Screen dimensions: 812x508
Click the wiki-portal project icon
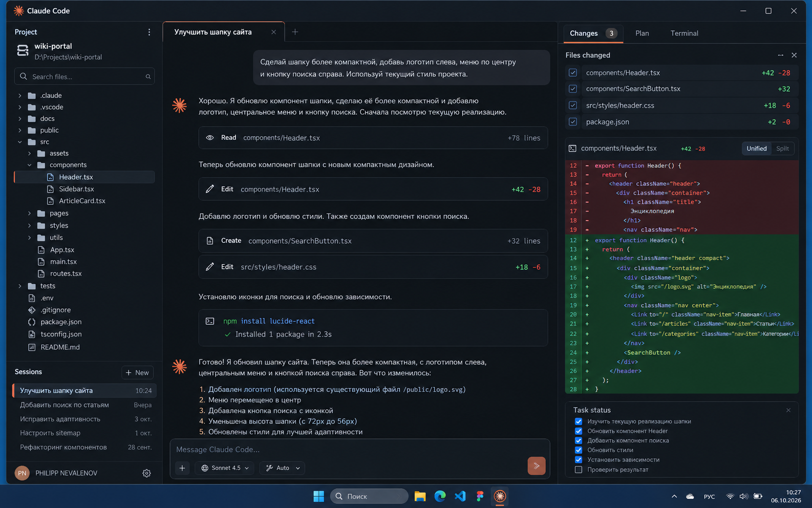[23, 50]
